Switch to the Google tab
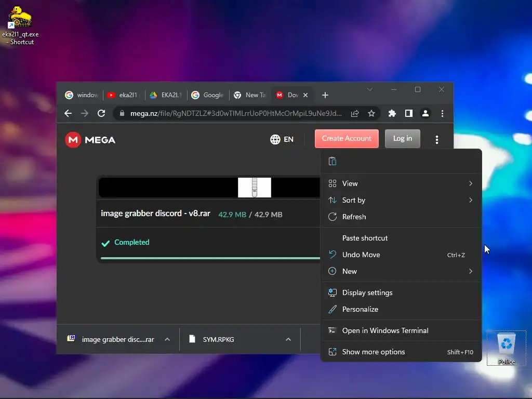The width and height of the screenshot is (532, 399). [x=208, y=95]
